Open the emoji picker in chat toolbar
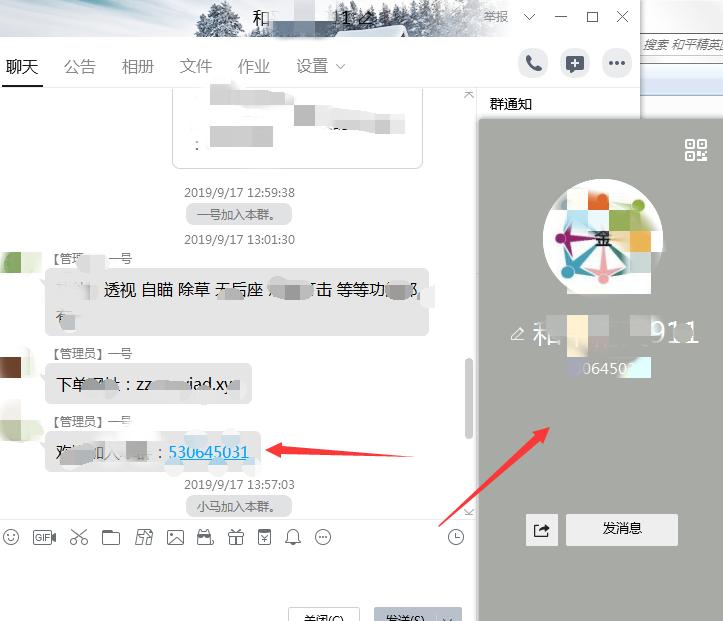The image size is (723, 621). pyautogui.click(x=11, y=537)
